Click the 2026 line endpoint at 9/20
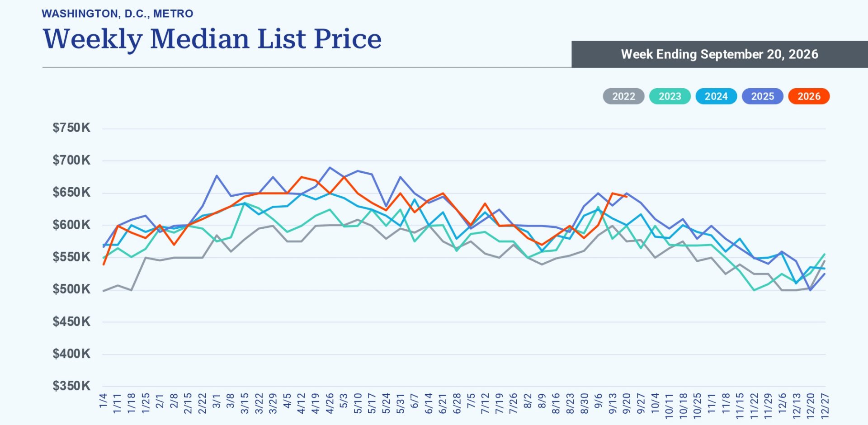This screenshot has width=868, height=425. coord(626,197)
